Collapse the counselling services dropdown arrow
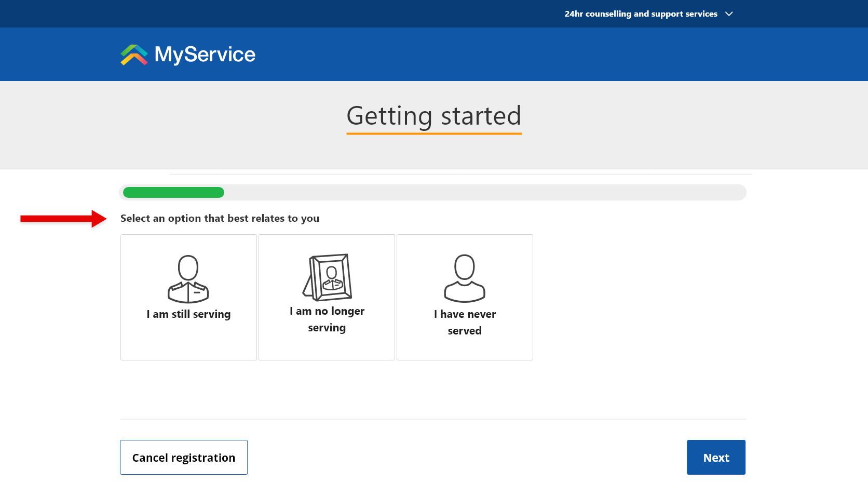The width and height of the screenshot is (868, 496). click(x=729, y=14)
